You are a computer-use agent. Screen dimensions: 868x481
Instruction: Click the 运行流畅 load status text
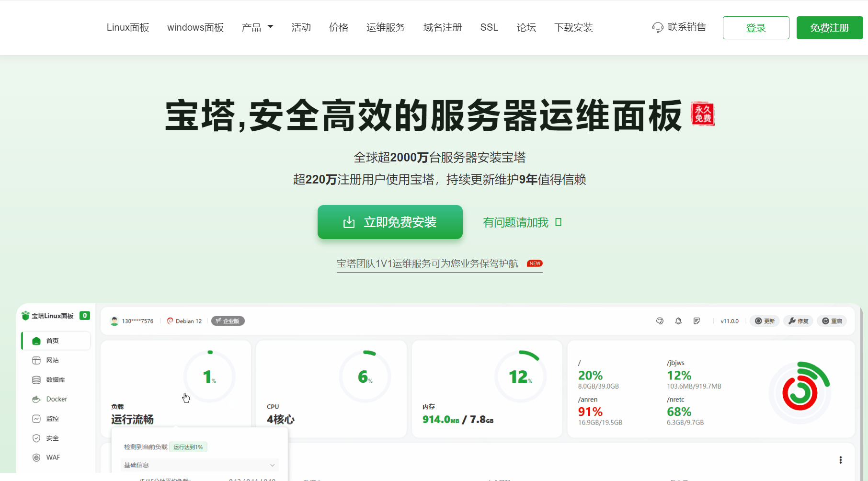[132, 420]
